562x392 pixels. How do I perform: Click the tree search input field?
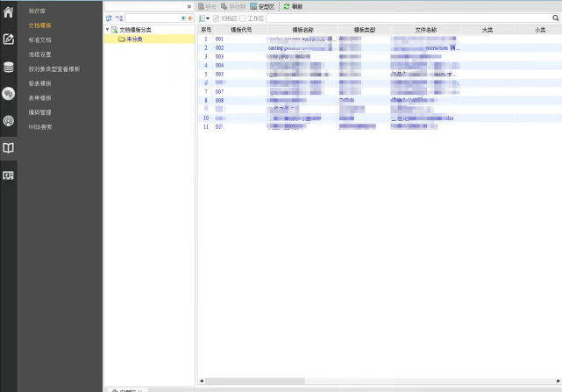pyautogui.click(x=153, y=18)
